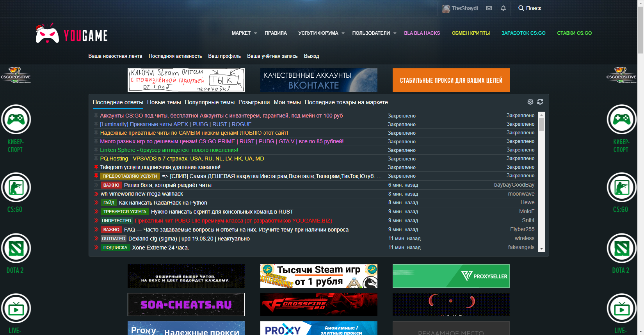This screenshot has width=644, height=335.
Task: Open left sidebar LIVE tv icon
Action: [16, 308]
